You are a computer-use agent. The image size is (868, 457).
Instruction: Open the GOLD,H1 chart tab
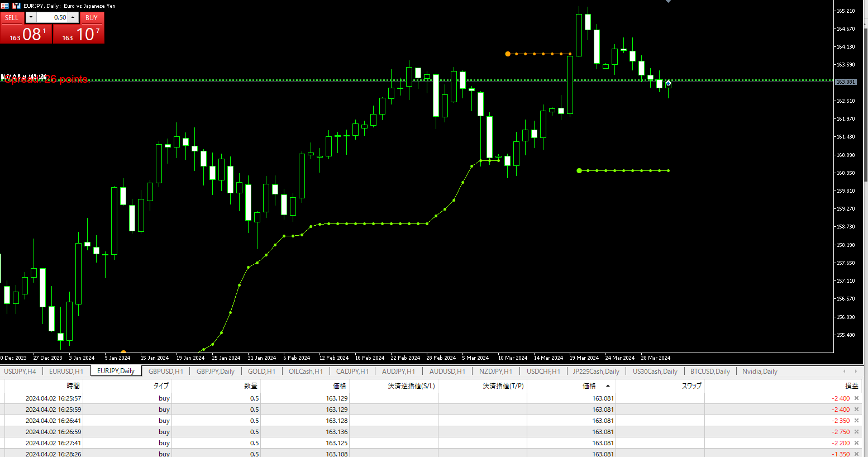[261, 372]
